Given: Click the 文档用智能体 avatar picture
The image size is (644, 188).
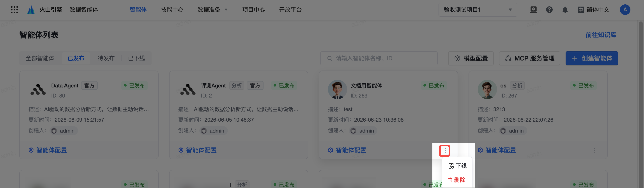Looking at the screenshot, I should (x=337, y=89).
